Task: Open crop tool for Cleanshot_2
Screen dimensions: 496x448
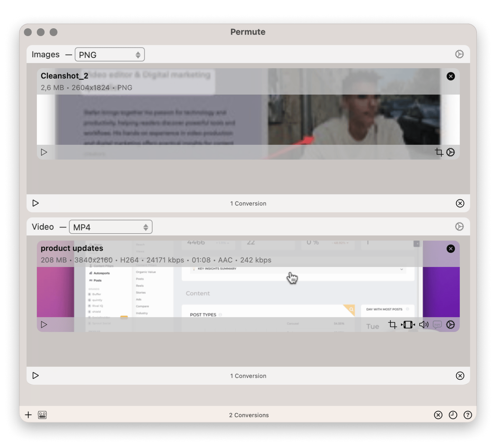Action: coord(439,152)
